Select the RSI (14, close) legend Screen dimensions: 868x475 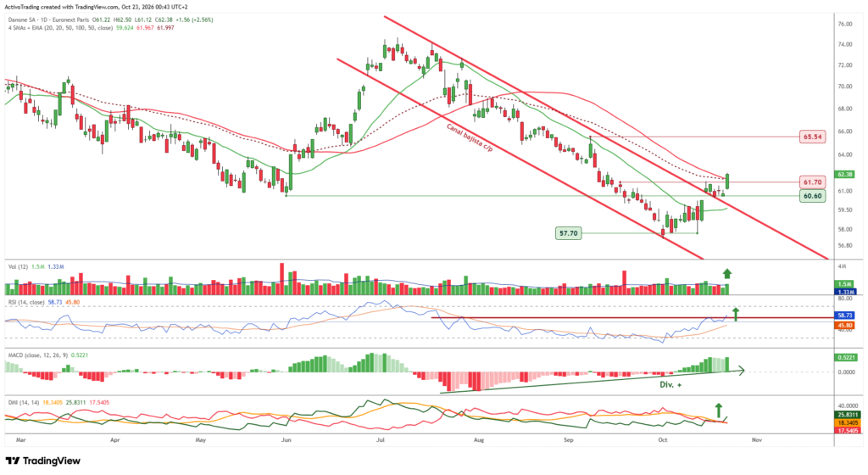tap(26, 302)
